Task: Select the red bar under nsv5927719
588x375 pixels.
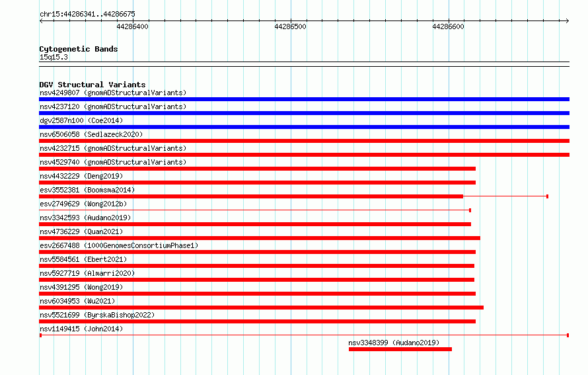Action: (256, 280)
